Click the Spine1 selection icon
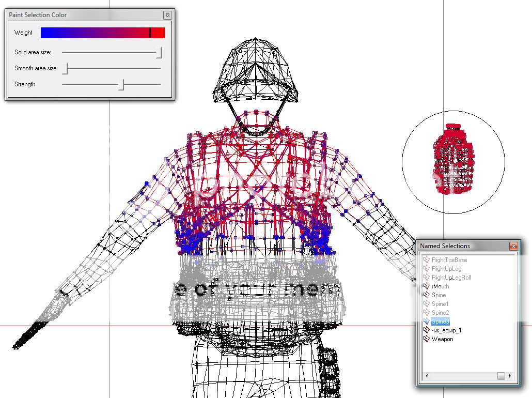This screenshot has height=398, width=532. coord(427,304)
